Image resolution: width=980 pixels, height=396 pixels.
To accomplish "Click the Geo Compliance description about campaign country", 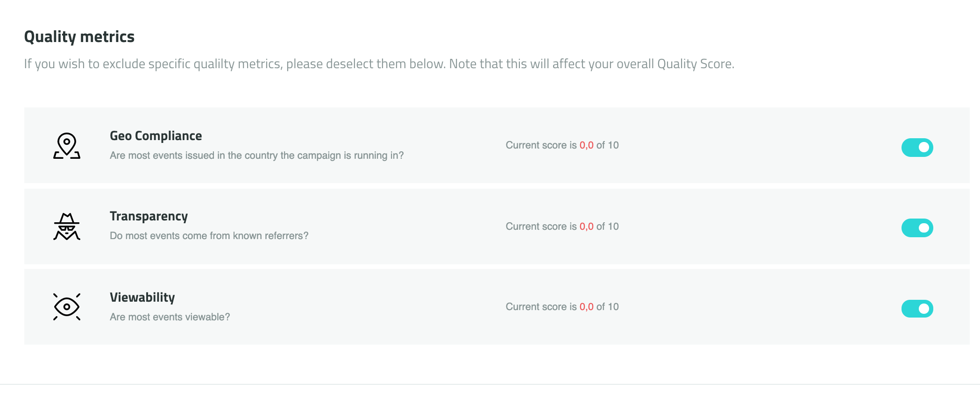I will point(257,156).
